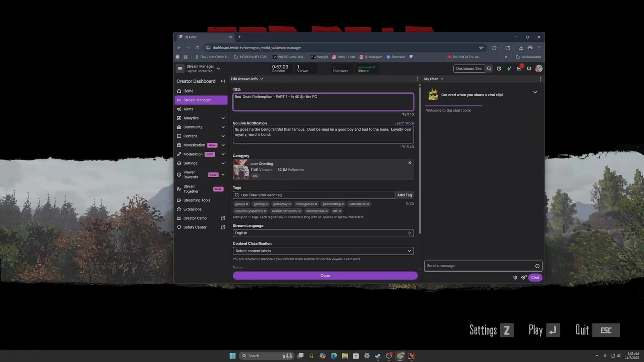The image size is (644, 362).
Task: Open a new browser tab
Action: point(239,37)
